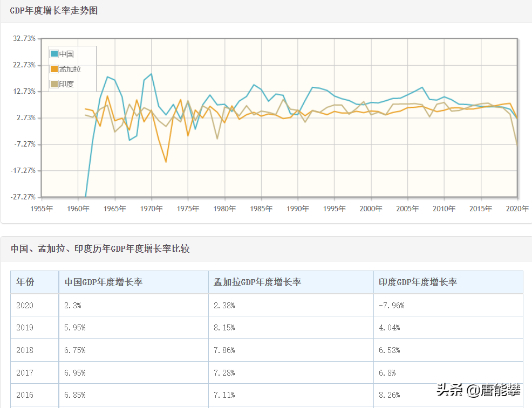This screenshot has height=408, width=532.
Task: Toggle the 印度 series legend label
Action: (x=66, y=84)
